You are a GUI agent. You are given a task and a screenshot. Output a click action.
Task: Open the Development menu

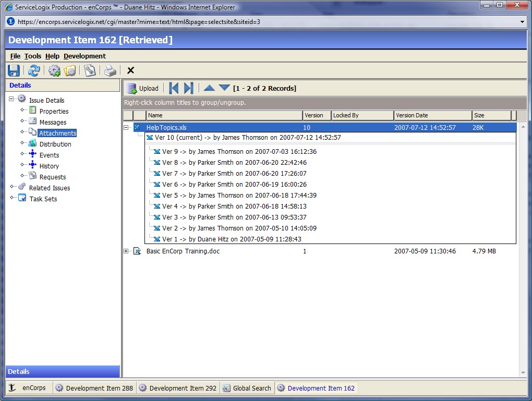pyautogui.click(x=84, y=56)
